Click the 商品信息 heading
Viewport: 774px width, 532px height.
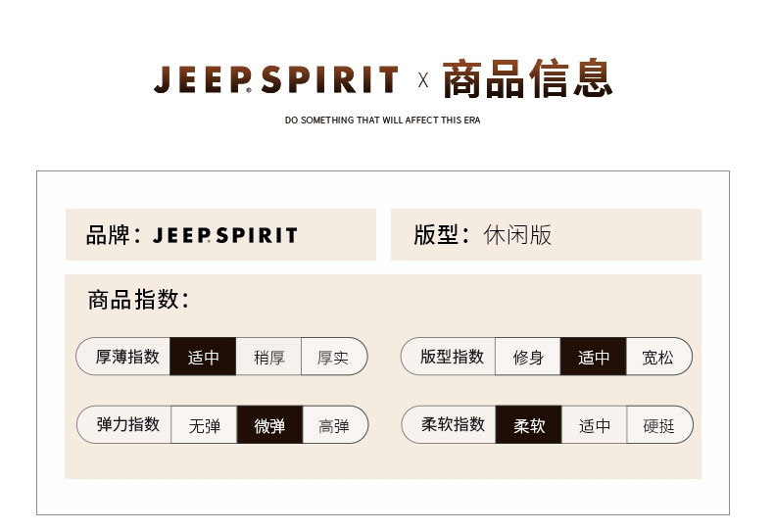[528, 79]
